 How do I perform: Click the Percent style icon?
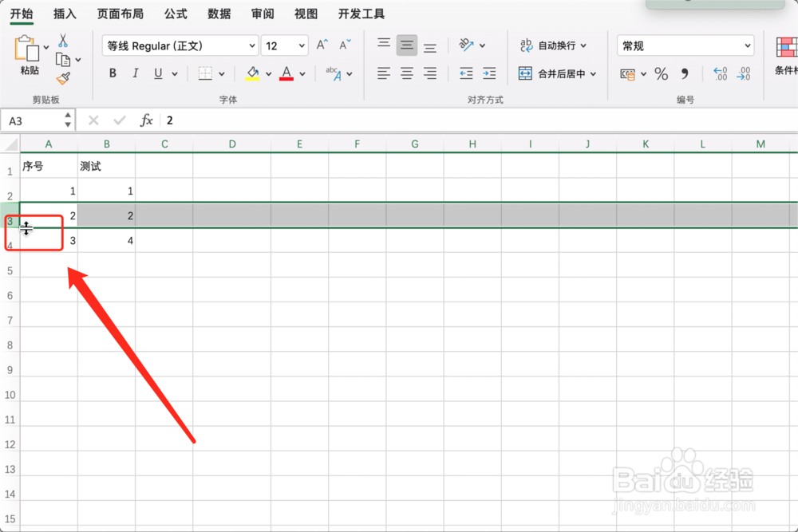pyautogui.click(x=661, y=73)
